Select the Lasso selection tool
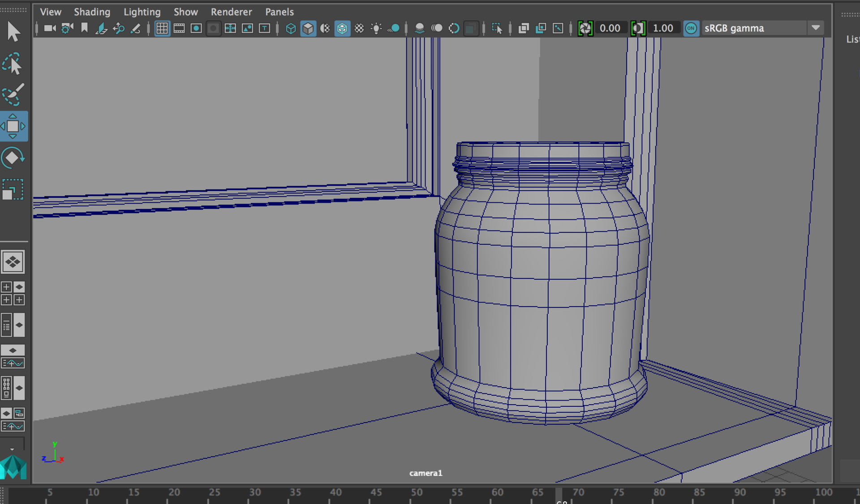Viewport: 860px width, 504px height. 13,64
